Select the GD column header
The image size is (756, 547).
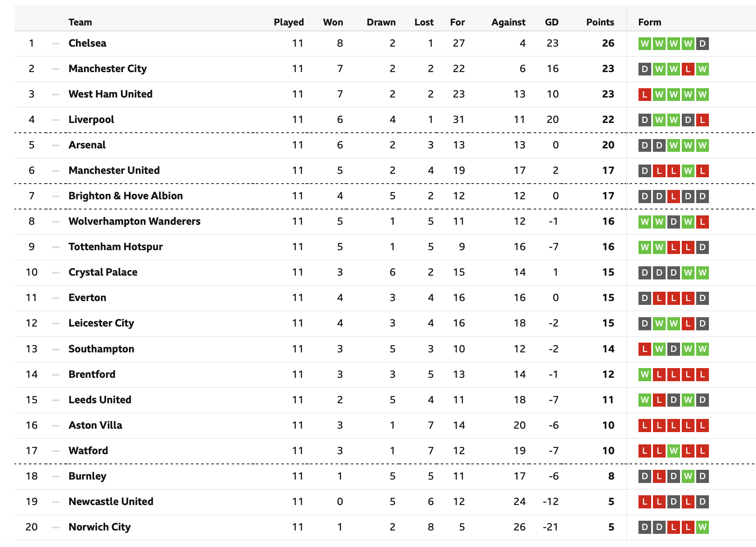point(552,22)
